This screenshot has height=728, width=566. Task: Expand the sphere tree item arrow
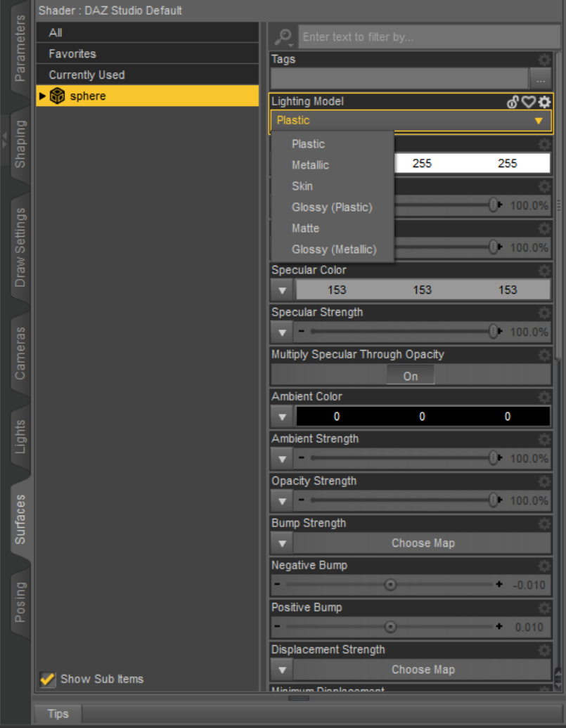42,96
